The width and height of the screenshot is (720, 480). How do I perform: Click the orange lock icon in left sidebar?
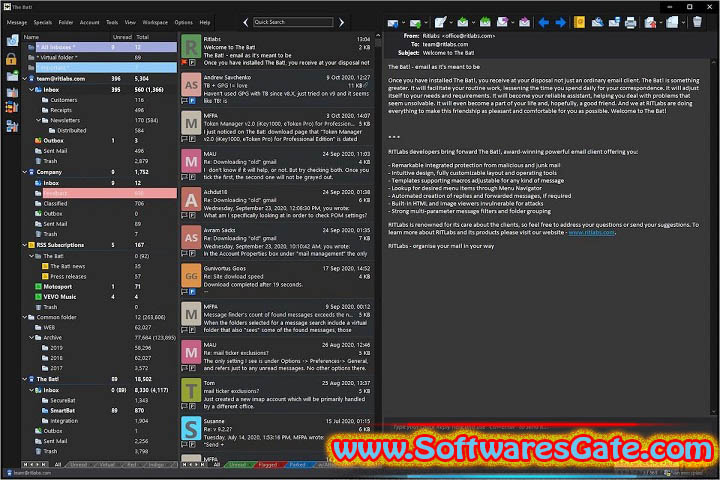point(11,59)
